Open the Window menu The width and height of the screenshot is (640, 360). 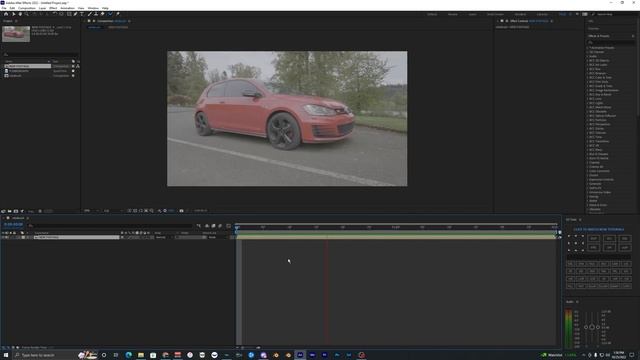93,8
